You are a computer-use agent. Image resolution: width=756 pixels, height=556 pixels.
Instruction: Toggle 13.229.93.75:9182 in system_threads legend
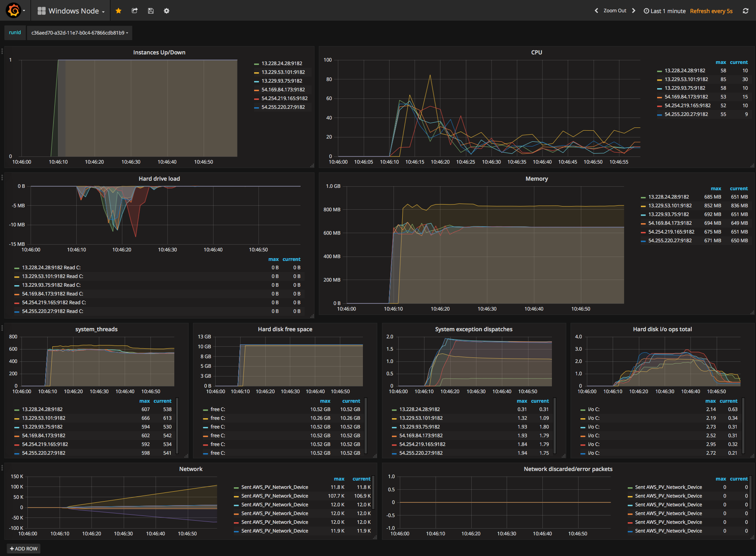42,427
